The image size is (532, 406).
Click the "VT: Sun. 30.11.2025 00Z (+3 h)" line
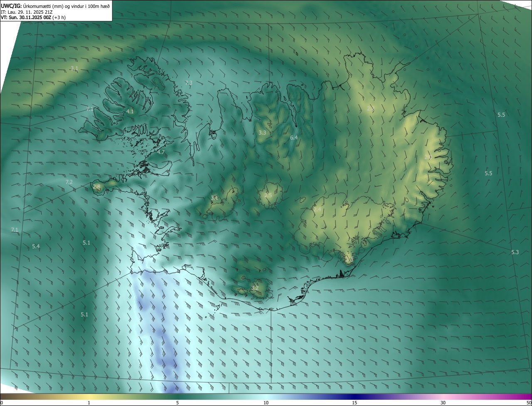(x=33, y=17)
